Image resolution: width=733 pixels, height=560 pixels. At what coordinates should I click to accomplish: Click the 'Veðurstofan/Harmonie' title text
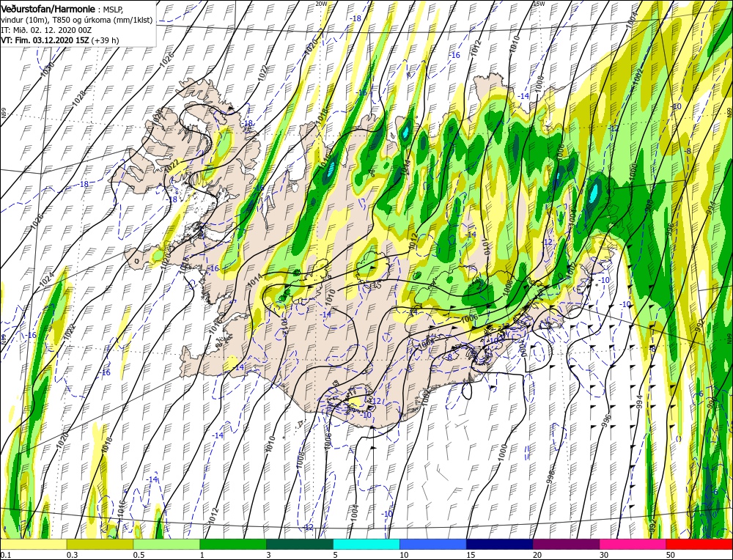click(50, 10)
